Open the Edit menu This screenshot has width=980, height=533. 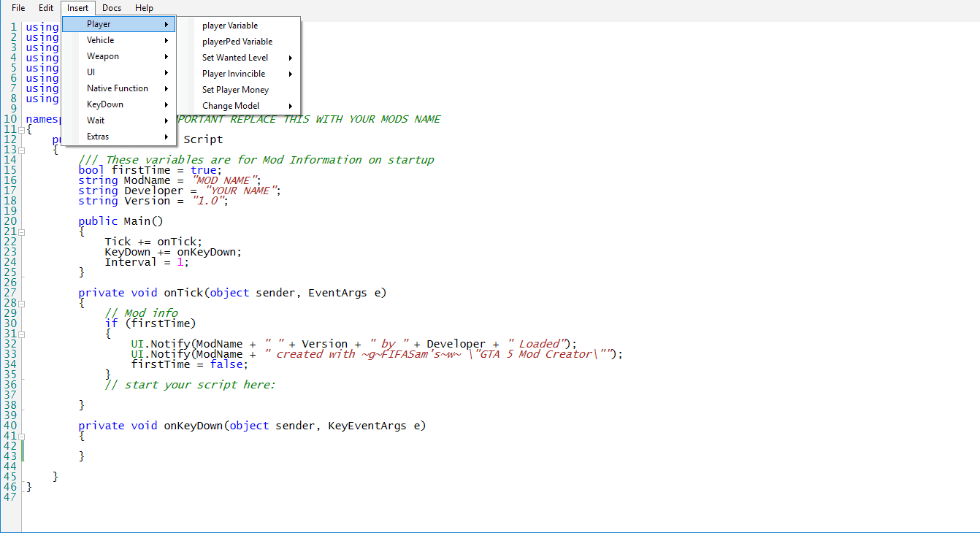click(46, 8)
